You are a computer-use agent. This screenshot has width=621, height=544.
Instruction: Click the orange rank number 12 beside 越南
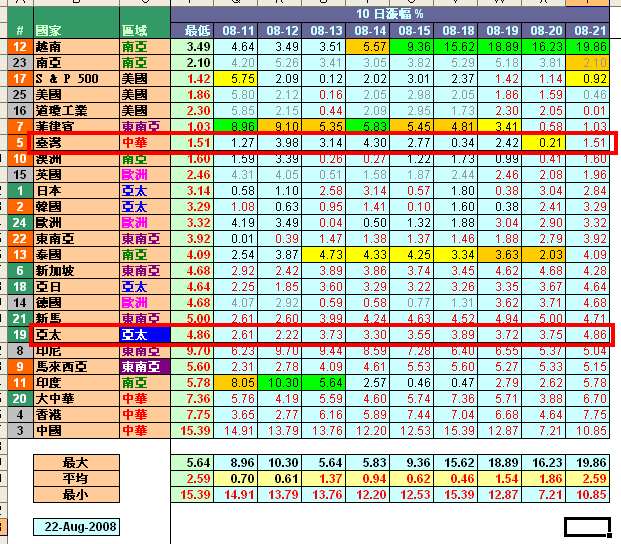pos(20,47)
